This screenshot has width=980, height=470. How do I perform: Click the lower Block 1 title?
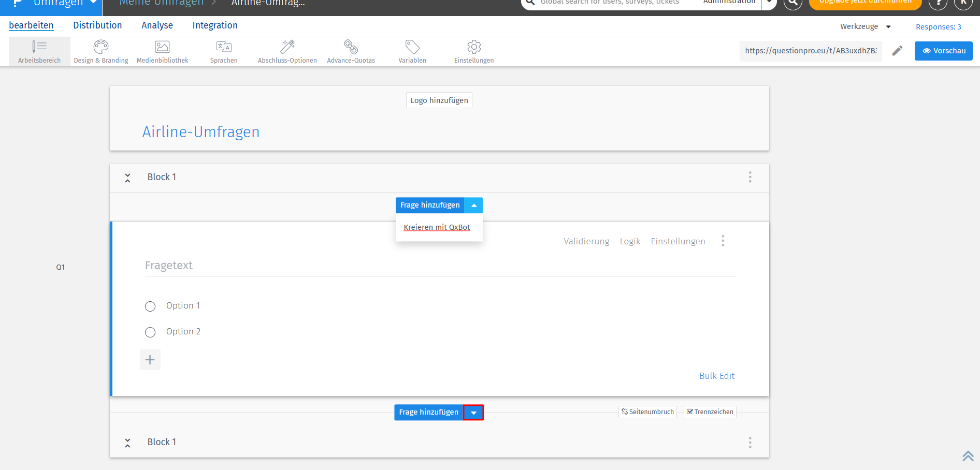162,442
